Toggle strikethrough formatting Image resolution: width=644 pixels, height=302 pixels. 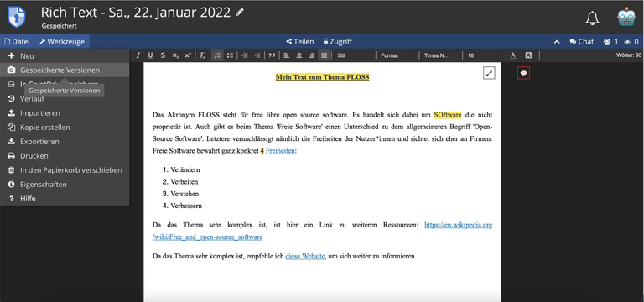click(x=163, y=55)
